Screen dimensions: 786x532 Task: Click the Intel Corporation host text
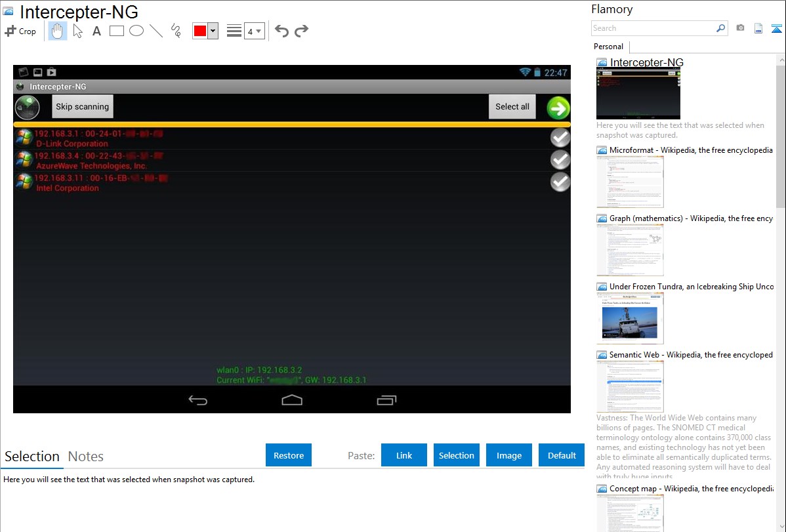(x=67, y=188)
